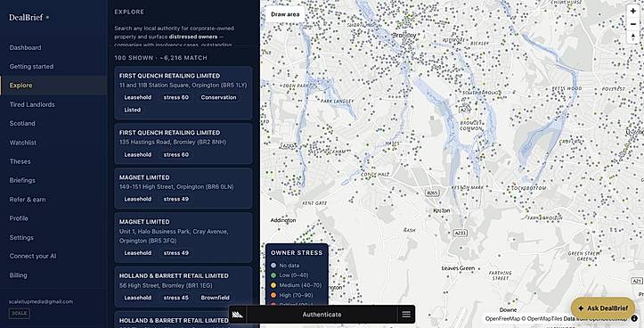Click the Medium (40–70) legend swatch
644x328 pixels.
[x=273, y=285]
